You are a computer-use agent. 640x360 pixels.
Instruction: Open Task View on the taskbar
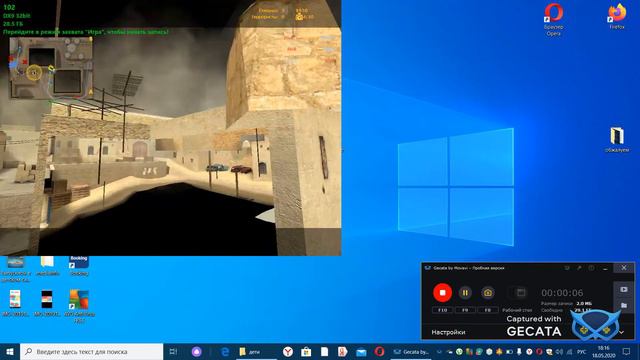pyautogui.click(x=173, y=352)
